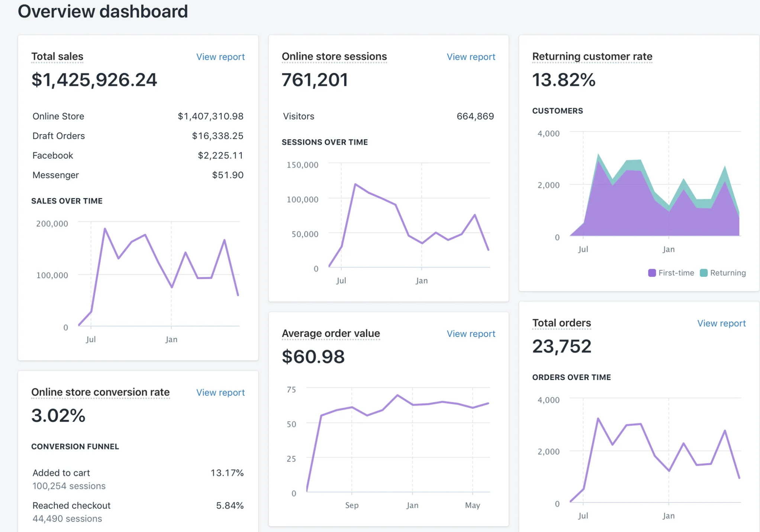Click the Overview dashboard page heading
Viewport: 760px width, 532px height.
click(x=103, y=11)
